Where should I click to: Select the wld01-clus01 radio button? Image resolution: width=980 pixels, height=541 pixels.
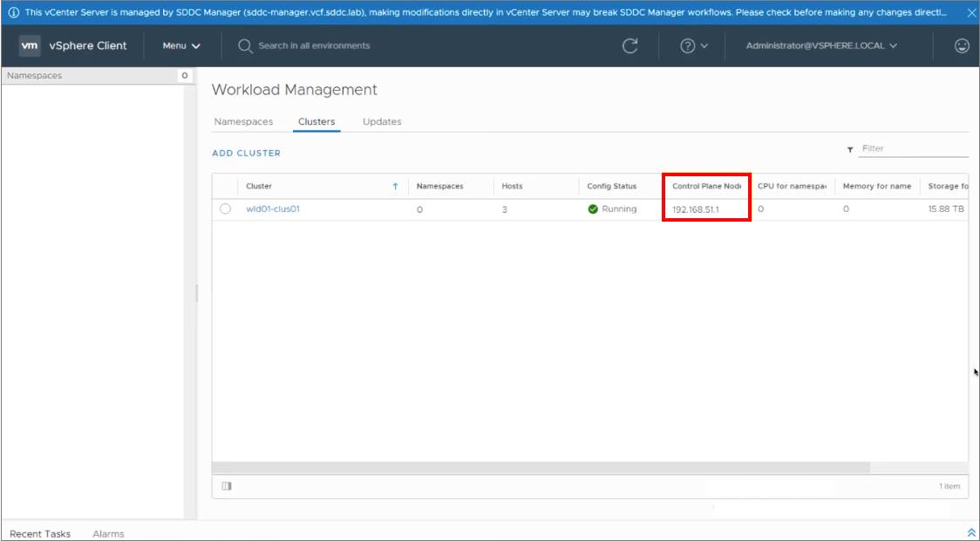pyautogui.click(x=226, y=209)
